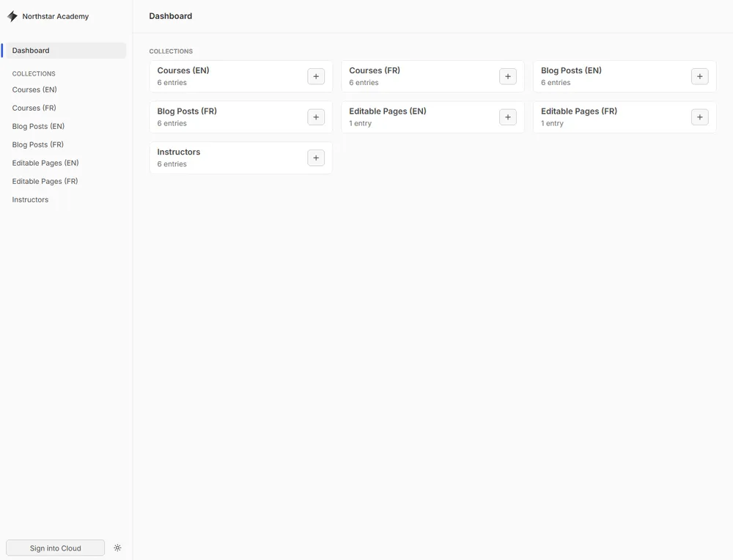The height and width of the screenshot is (560, 733).
Task: Toggle the light/dark theme sun icon
Action: pos(117,548)
